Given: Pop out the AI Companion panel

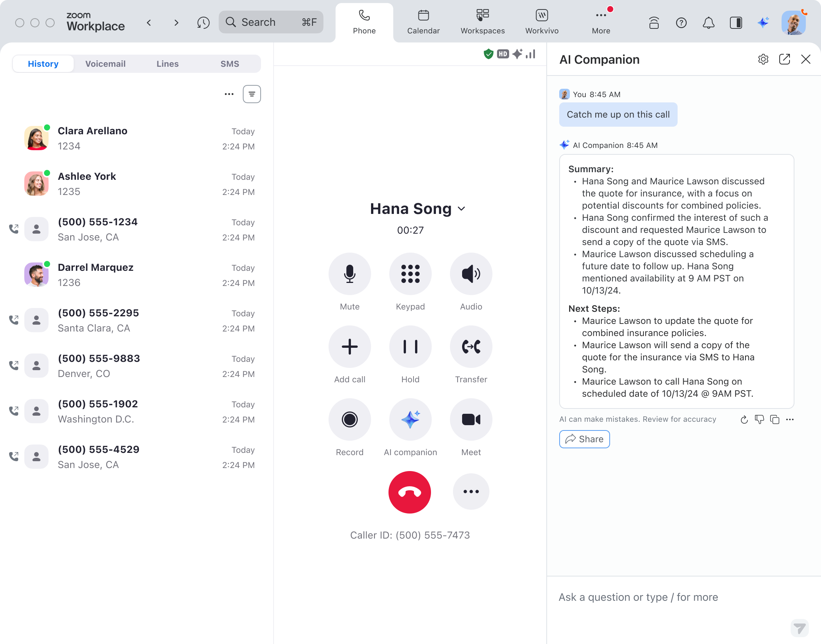Looking at the screenshot, I should pyautogui.click(x=784, y=60).
